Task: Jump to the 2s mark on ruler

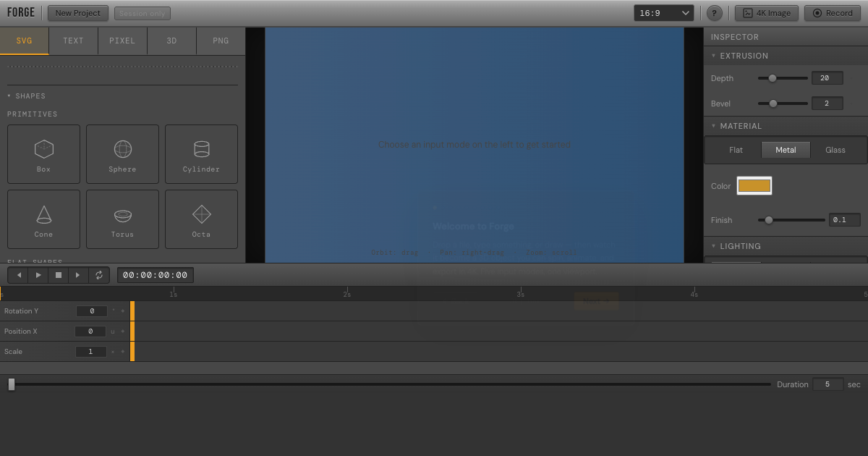Action: click(347, 294)
